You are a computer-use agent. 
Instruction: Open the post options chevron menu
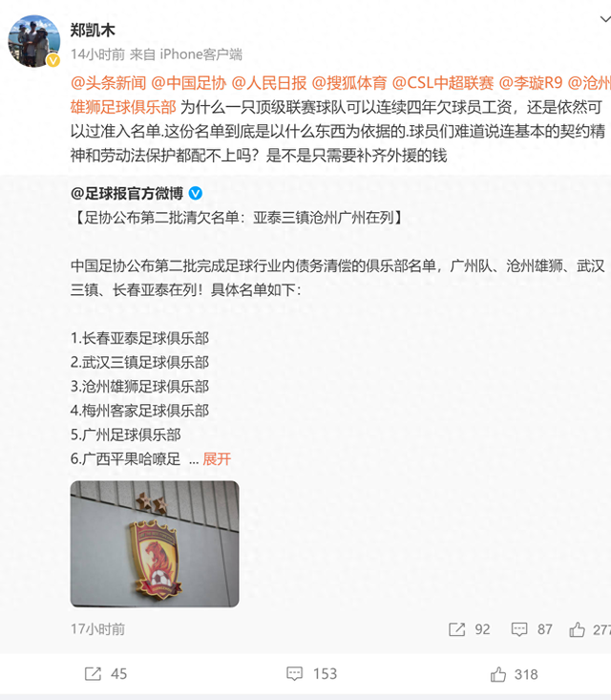tap(604, 19)
